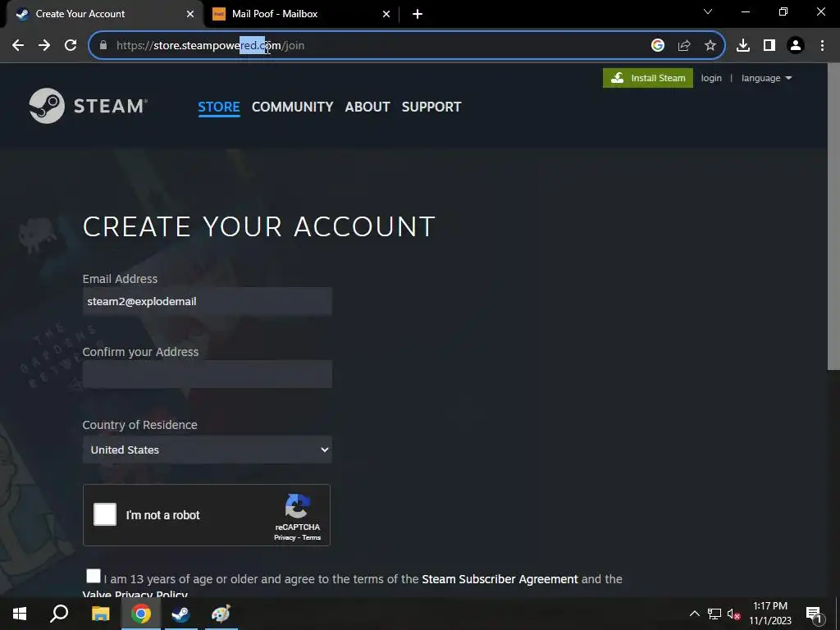Image resolution: width=840 pixels, height=630 pixels.
Task: Open Windows Search in the taskbar
Action: 59,614
